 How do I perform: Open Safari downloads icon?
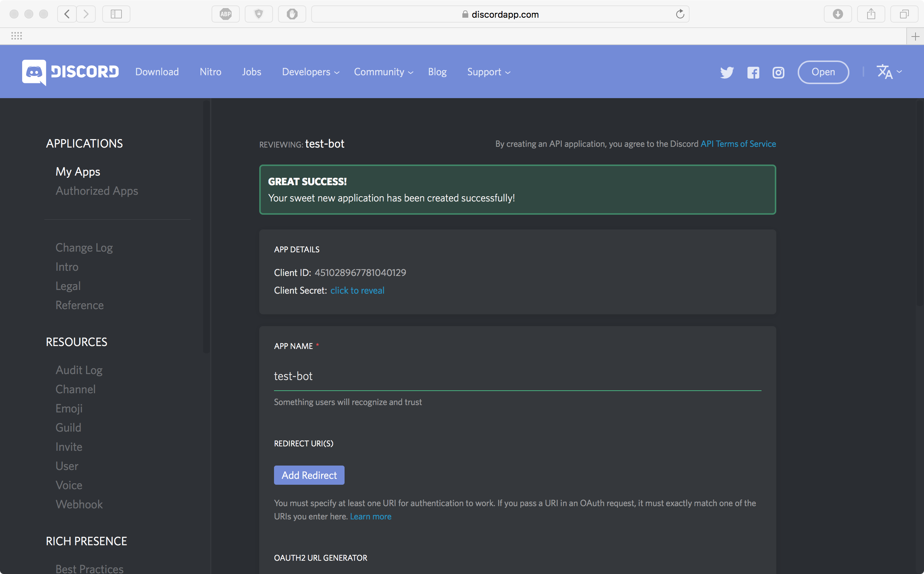[x=837, y=14]
